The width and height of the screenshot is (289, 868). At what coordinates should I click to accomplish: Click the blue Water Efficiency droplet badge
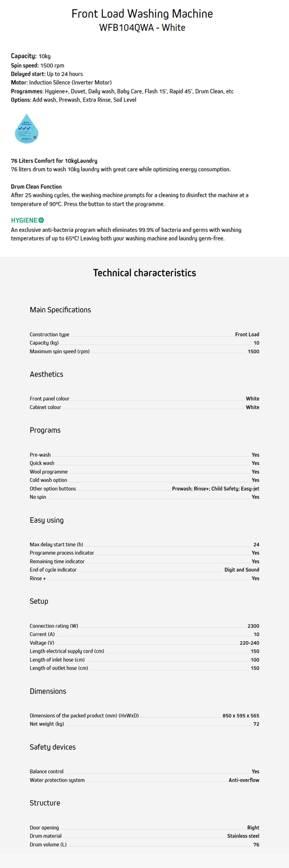point(26,129)
